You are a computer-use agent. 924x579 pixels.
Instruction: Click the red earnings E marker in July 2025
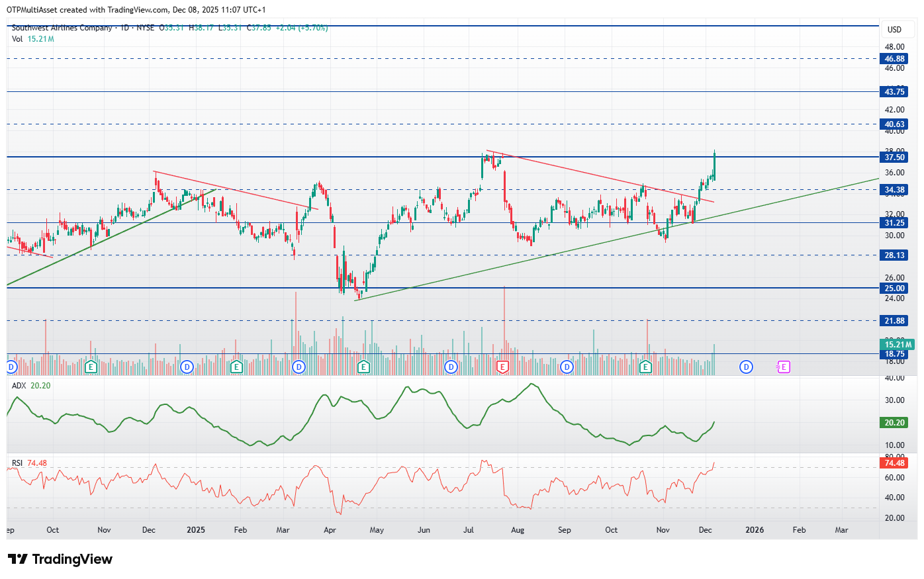(x=502, y=367)
